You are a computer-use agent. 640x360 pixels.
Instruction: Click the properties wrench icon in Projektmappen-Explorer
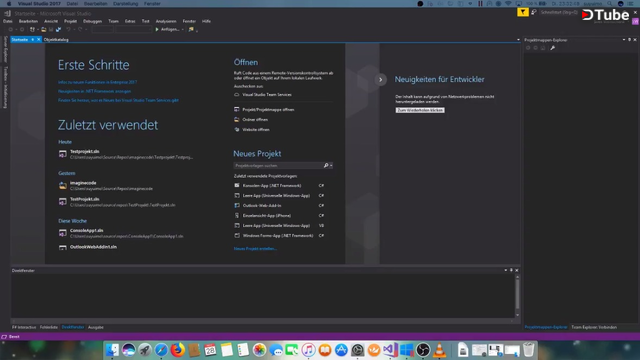click(x=553, y=48)
